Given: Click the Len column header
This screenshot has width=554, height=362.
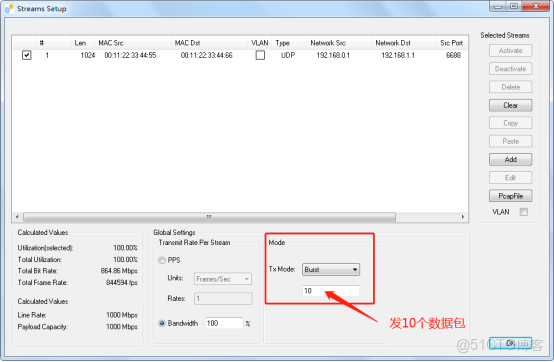Looking at the screenshot, I should [x=82, y=43].
